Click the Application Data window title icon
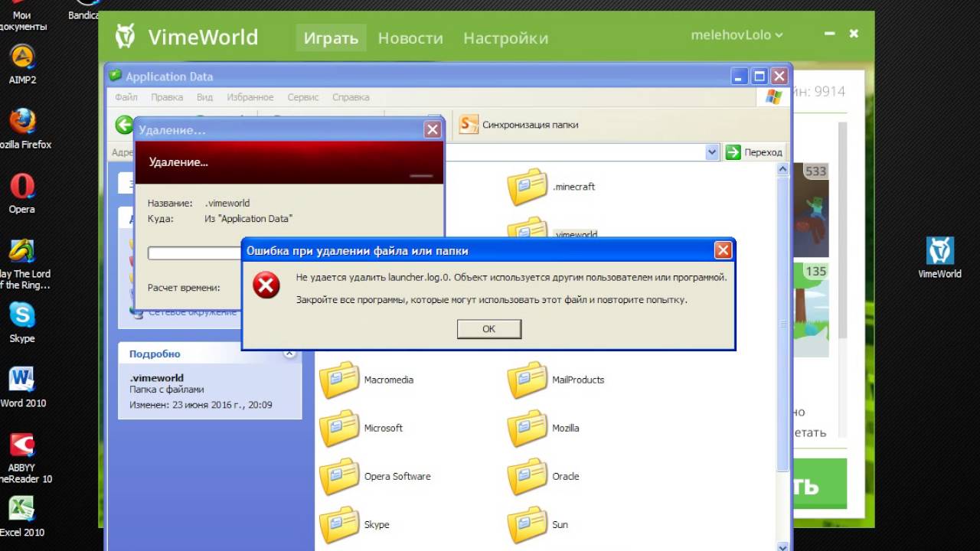The width and height of the screenshot is (980, 551). point(116,76)
